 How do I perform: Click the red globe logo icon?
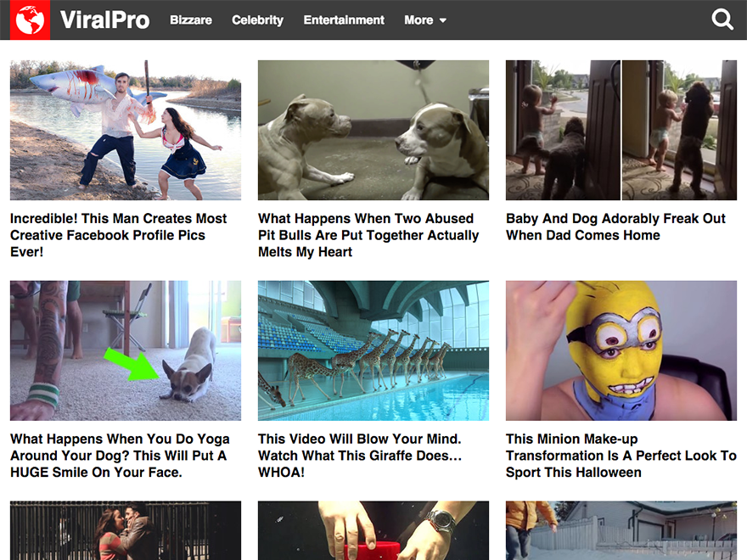pos(30,20)
